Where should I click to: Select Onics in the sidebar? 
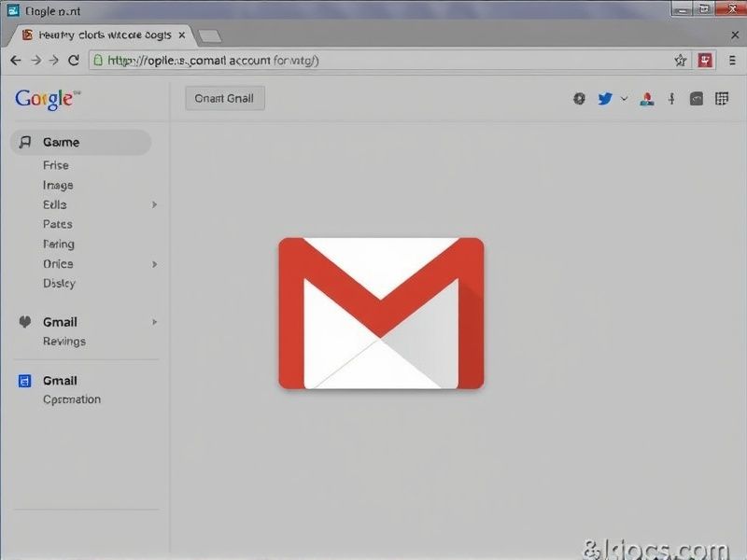[58, 264]
